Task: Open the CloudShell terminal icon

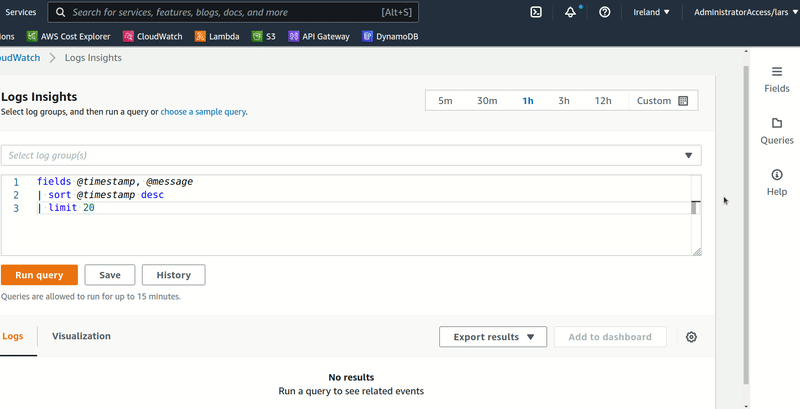Action: pyautogui.click(x=536, y=12)
